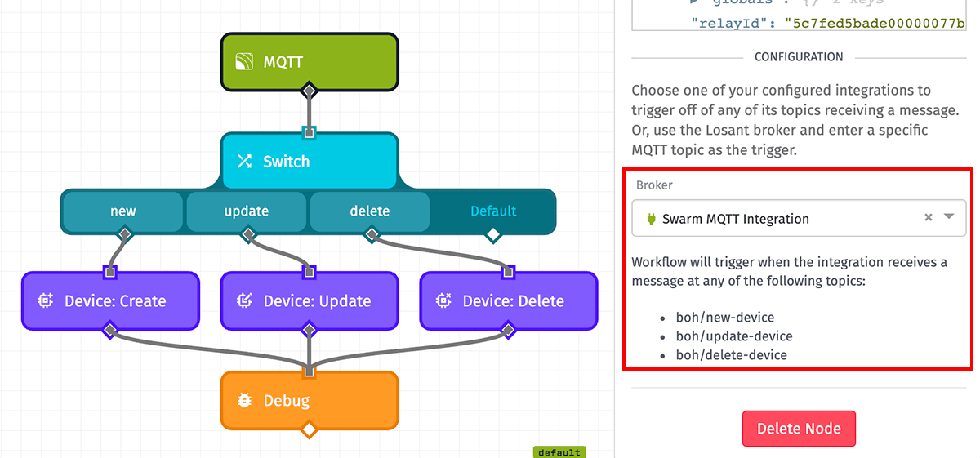
Task: Click the Debug node output connector
Action: [x=309, y=429]
